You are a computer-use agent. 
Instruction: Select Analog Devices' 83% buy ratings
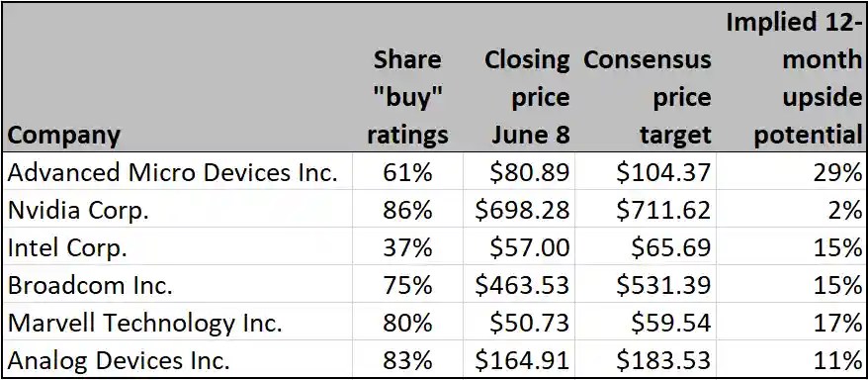click(x=408, y=359)
